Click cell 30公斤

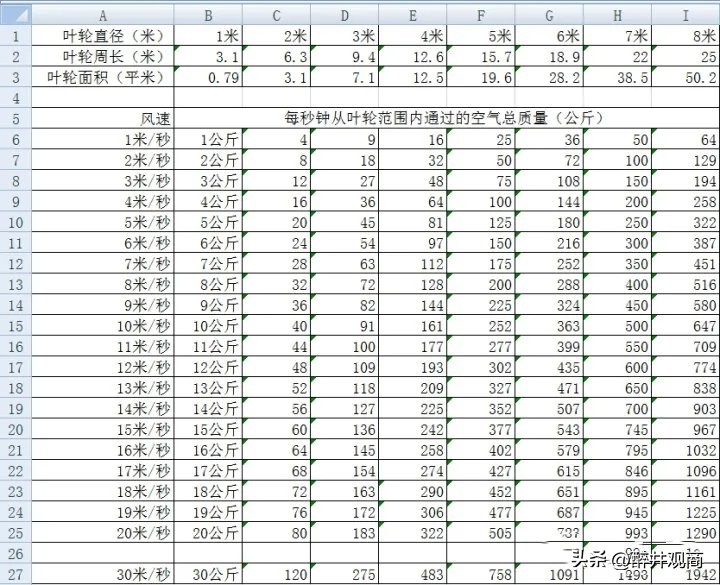[x=208, y=574]
